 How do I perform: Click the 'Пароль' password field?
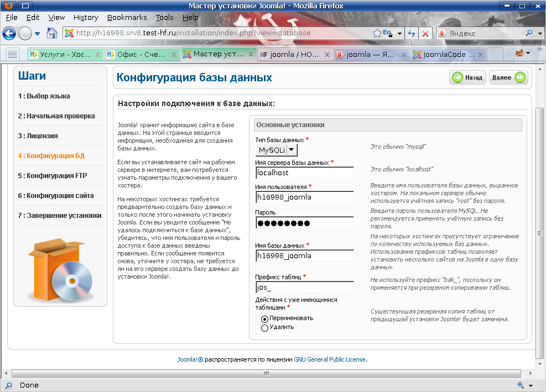(x=304, y=223)
